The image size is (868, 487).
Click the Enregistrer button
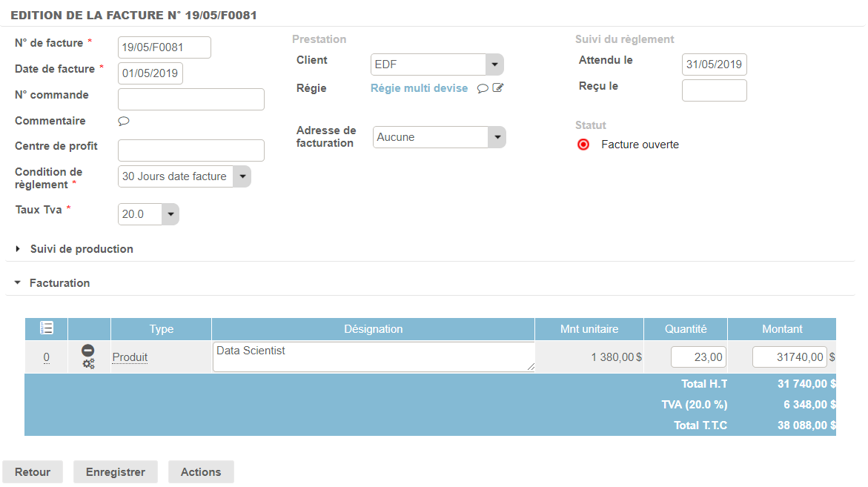[116, 472]
